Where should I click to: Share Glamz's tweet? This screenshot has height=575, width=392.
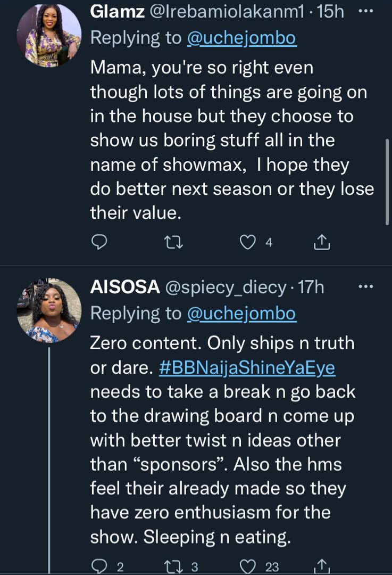point(321,243)
